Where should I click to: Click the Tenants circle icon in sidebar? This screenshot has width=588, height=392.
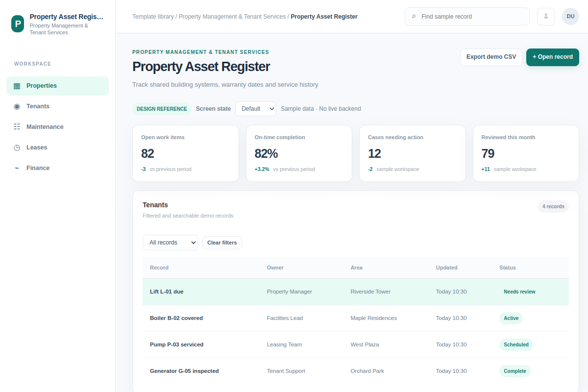pyautogui.click(x=17, y=106)
